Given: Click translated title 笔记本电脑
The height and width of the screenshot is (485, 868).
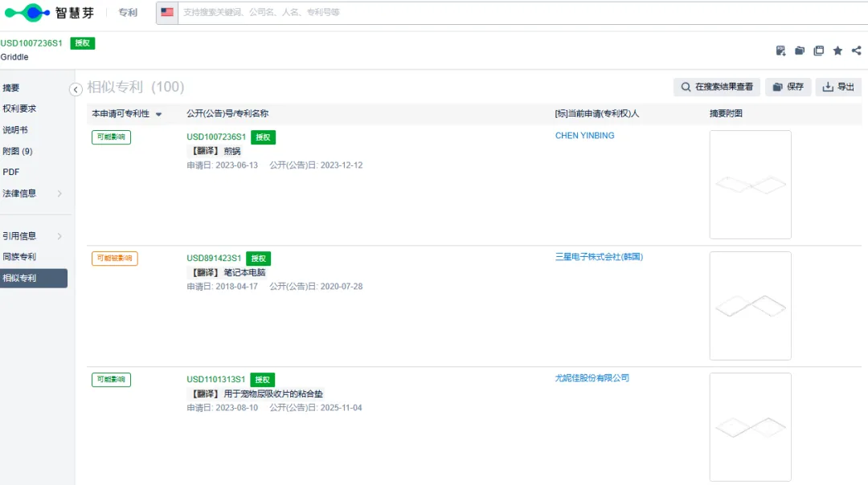Looking at the screenshot, I should click(x=244, y=273).
